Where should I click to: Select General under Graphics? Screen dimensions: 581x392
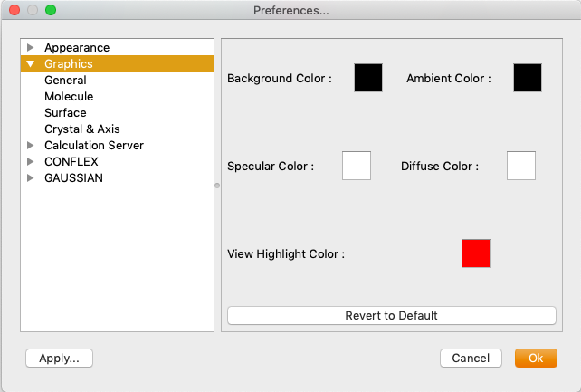[65, 81]
